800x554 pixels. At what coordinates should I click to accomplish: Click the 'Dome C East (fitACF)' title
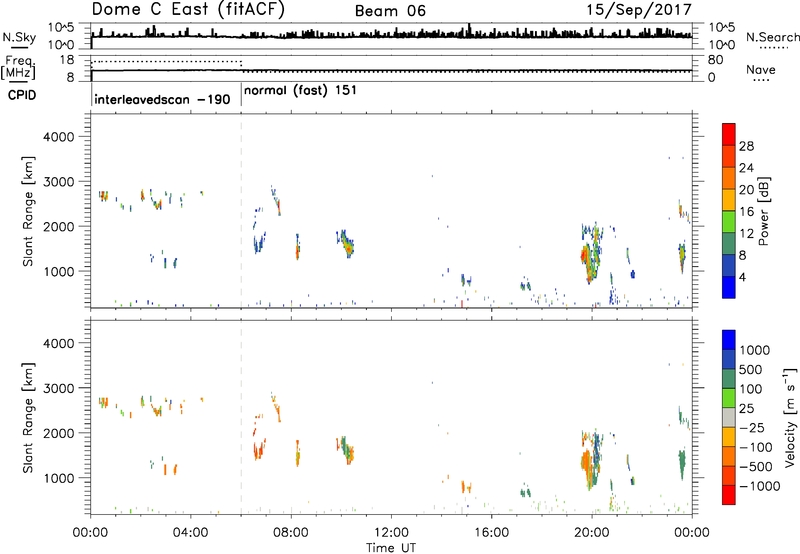[188, 10]
